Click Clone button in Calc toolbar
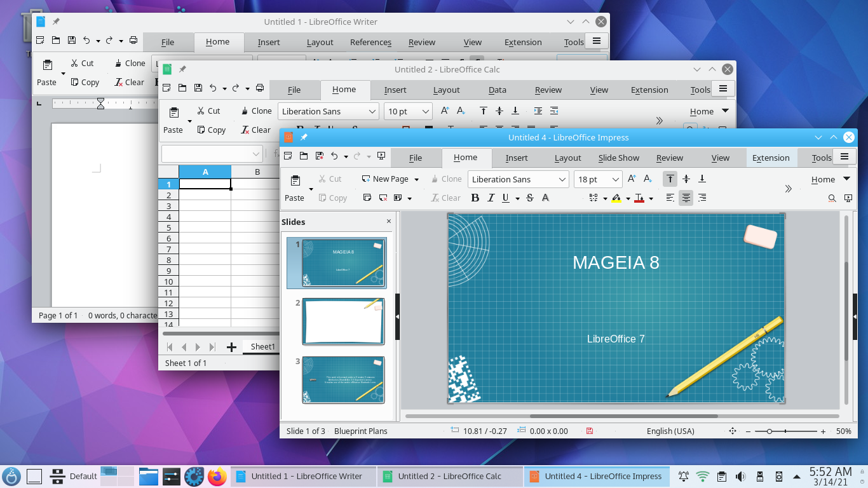868x488 pixels. pyautogui.click(x=256, y=111)
